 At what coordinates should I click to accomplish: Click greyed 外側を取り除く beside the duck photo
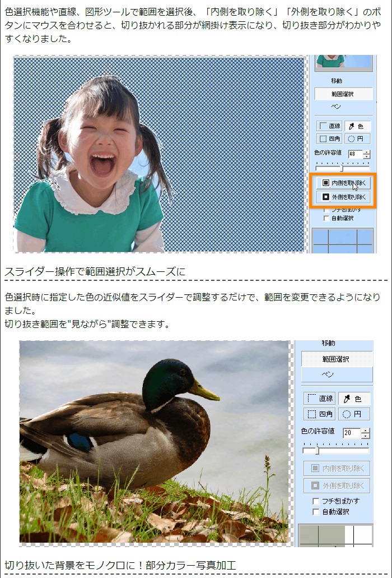[x=337, y=485]
